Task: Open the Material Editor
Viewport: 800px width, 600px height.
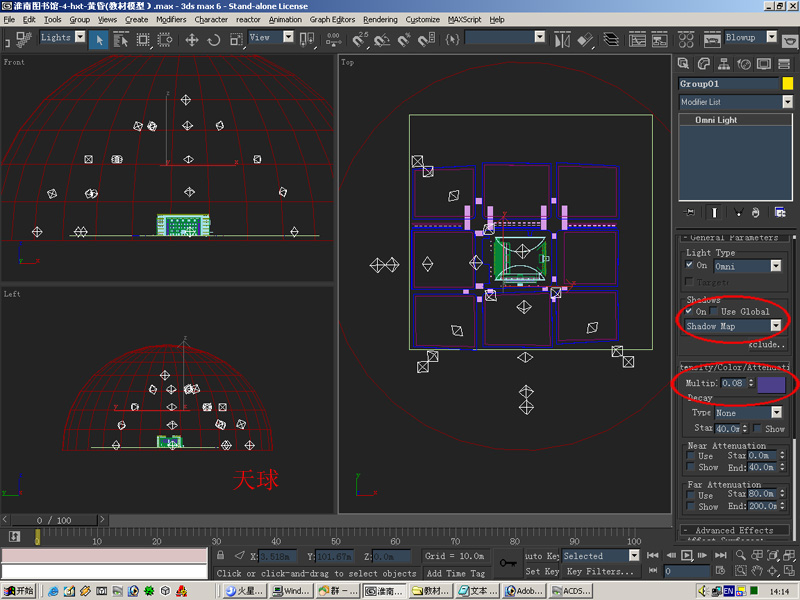Action: (x=686, y=39)
